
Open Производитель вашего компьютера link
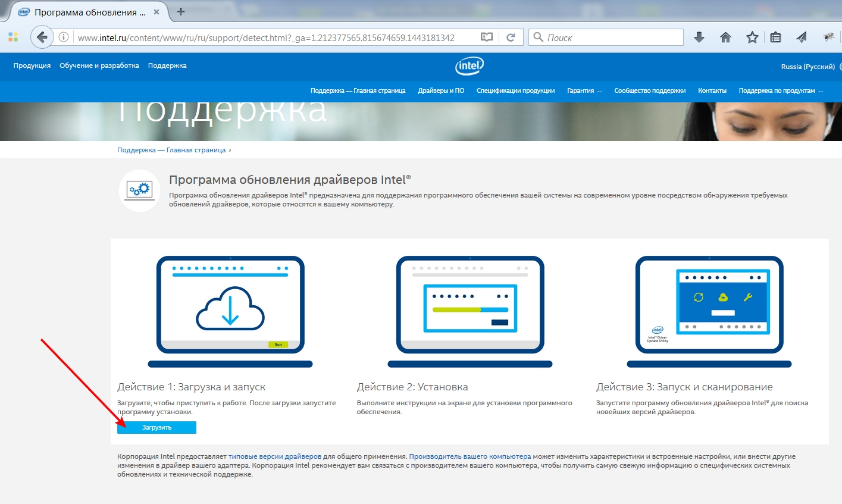pyautogui.click(x=470, y=456)
